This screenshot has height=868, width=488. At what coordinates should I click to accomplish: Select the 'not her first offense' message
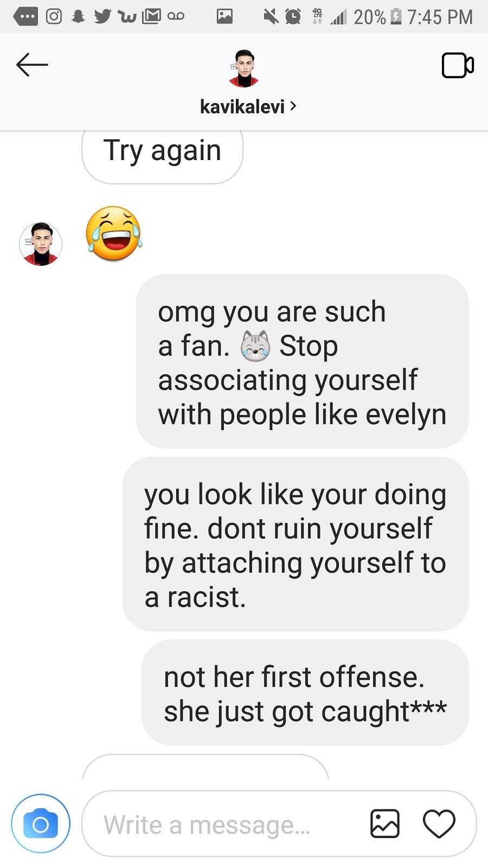[305, 692]
